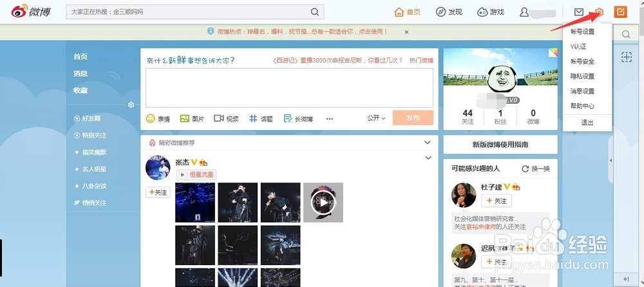This screenshot has width=644, height=287.
Task: Click 杜子建's avatar
Action: pos(464,195)
